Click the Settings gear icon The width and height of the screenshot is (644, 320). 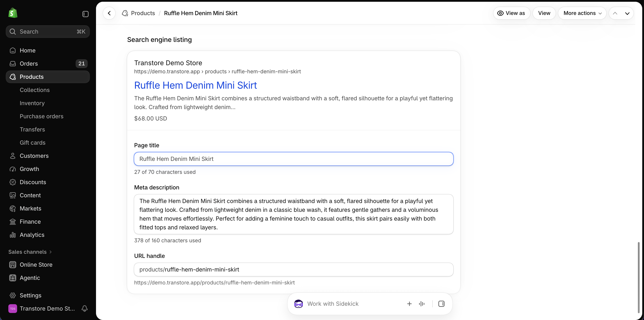[x=12, y=295]
